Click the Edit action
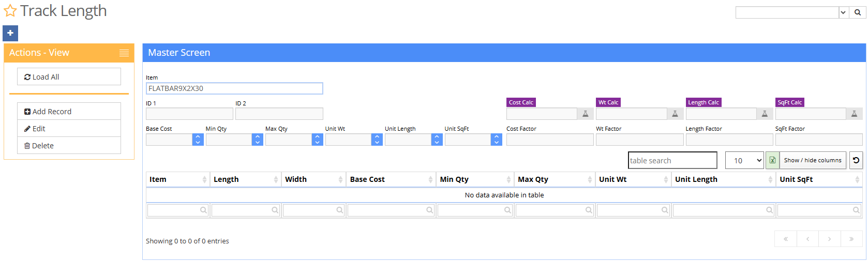 click(x=69, y=128)
